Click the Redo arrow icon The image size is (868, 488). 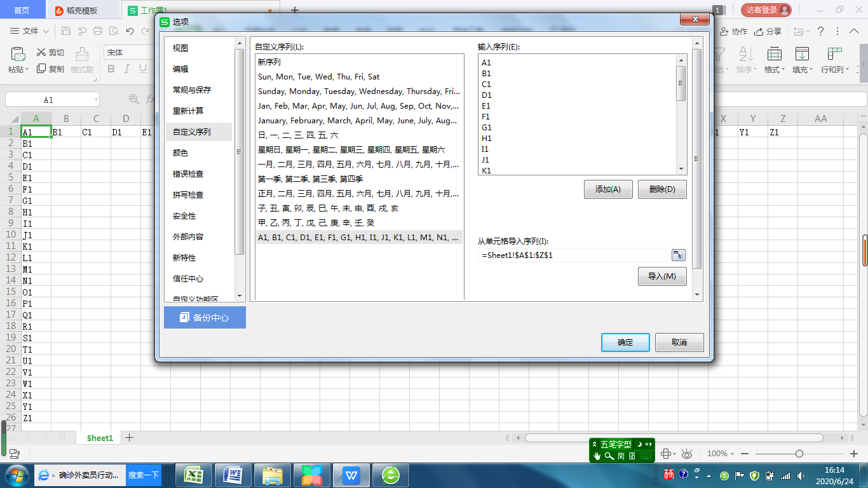(x=146, y=31)
